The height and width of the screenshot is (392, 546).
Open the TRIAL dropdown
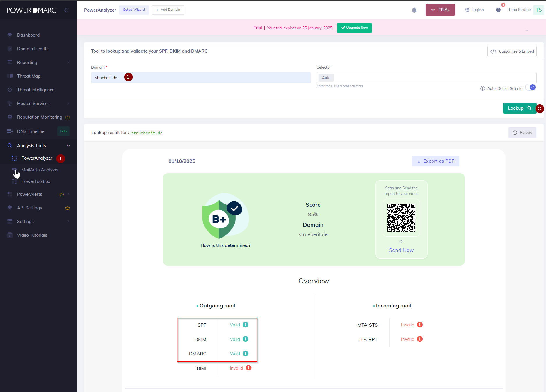click(440, 10)
